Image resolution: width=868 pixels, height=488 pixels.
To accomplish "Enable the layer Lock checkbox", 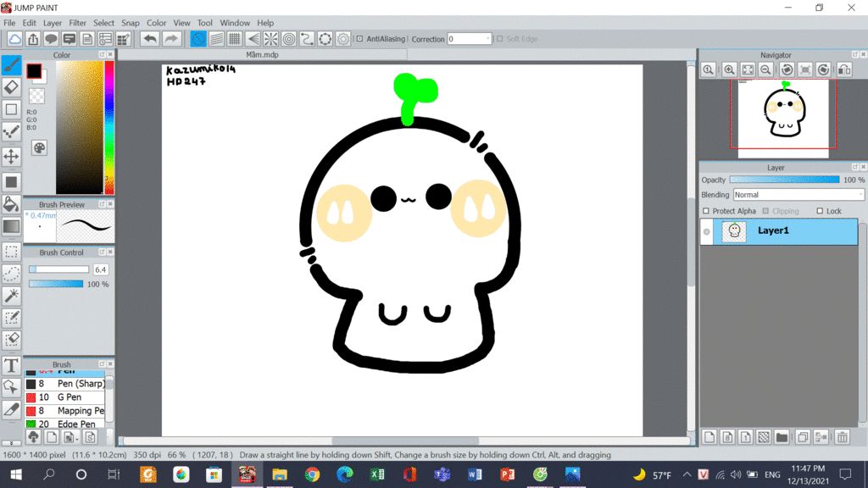I will coord(820,211).
